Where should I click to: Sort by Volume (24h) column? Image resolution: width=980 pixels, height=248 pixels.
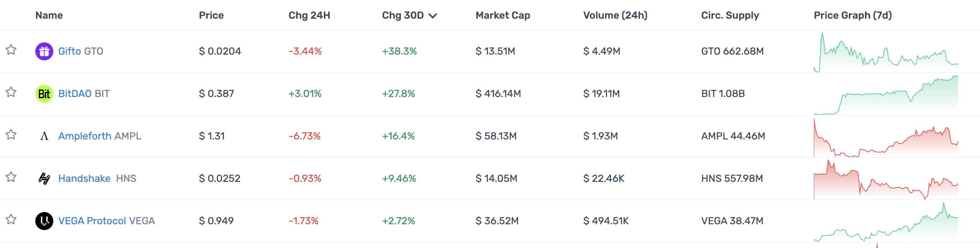click(615, 15)
